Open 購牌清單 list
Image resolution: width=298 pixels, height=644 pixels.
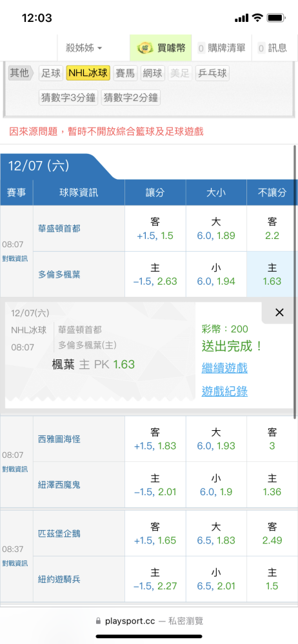[x=222, y=48]
